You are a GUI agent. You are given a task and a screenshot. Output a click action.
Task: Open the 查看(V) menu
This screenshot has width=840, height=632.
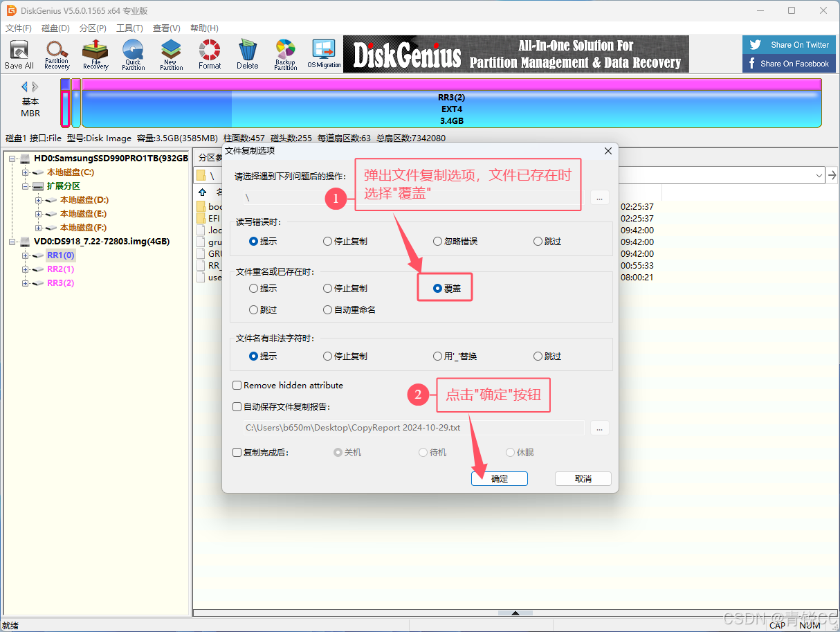click(x=167, y=28)
